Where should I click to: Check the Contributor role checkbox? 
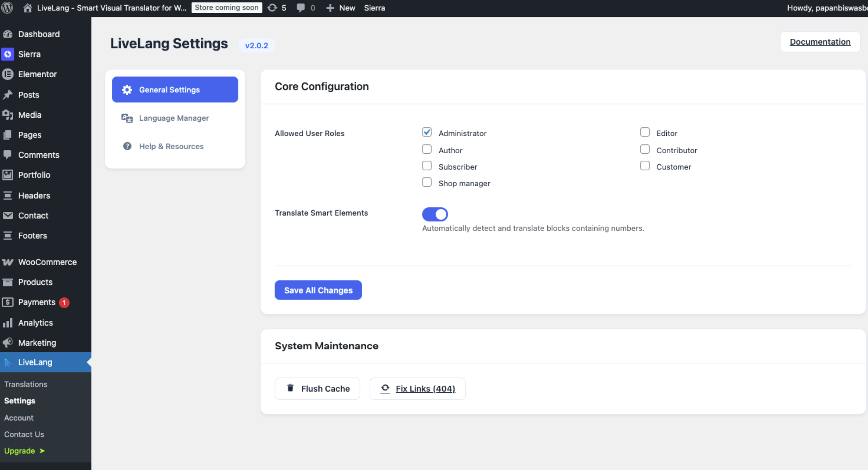(x=645, y=149)
